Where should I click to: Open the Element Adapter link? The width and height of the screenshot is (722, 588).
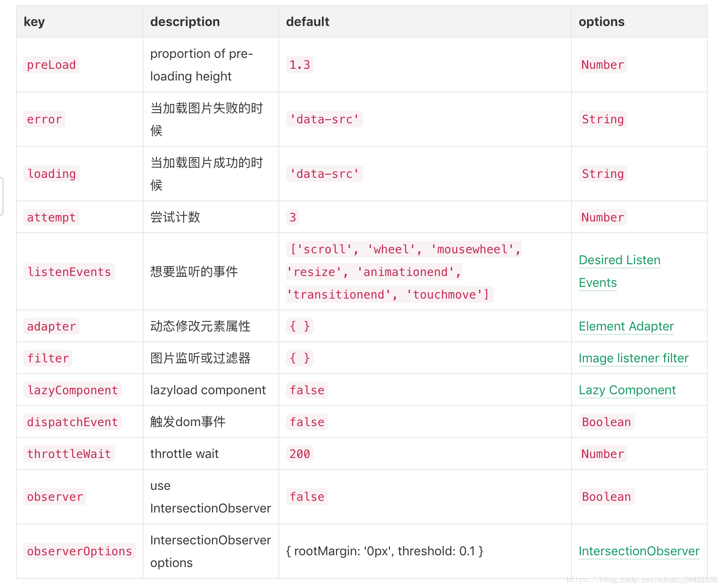[626, 326]
